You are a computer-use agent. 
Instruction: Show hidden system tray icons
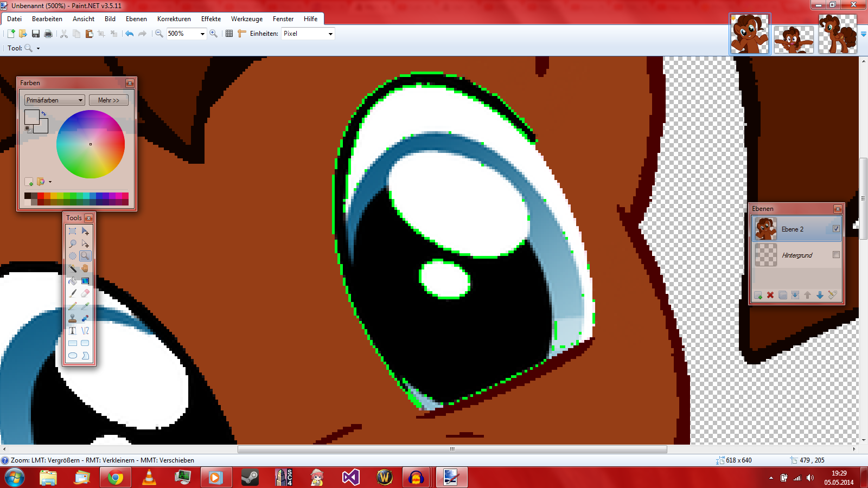click(x=771, y=478)
